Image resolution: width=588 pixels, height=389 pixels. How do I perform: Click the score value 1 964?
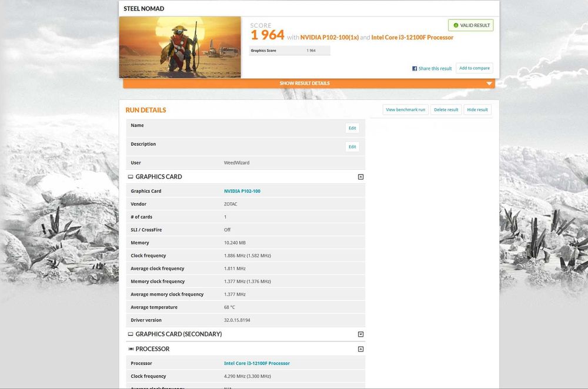coord(268,35)
